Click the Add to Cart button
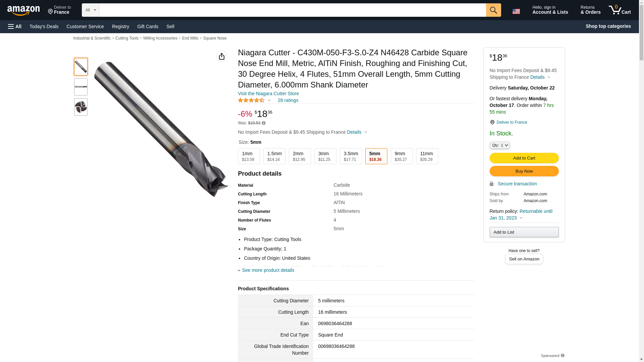Screen dimensions: 644x362 pos(524,158)
